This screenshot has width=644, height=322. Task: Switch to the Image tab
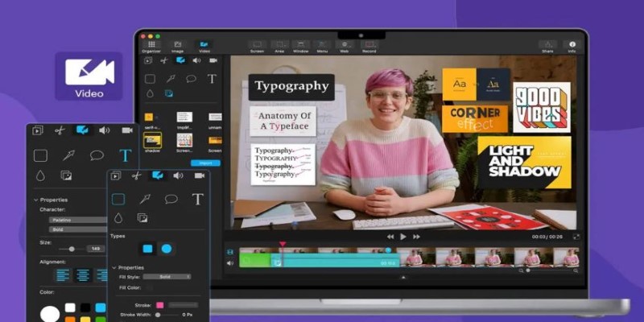[177, 46]
